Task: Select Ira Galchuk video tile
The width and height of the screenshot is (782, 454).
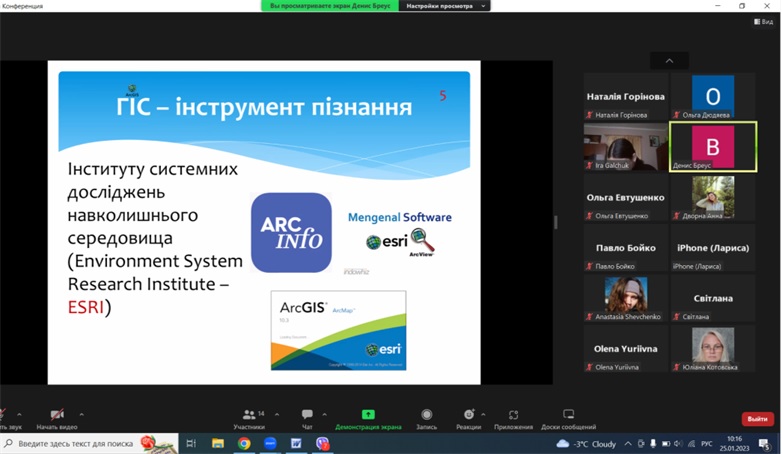Action: (625, 147)
